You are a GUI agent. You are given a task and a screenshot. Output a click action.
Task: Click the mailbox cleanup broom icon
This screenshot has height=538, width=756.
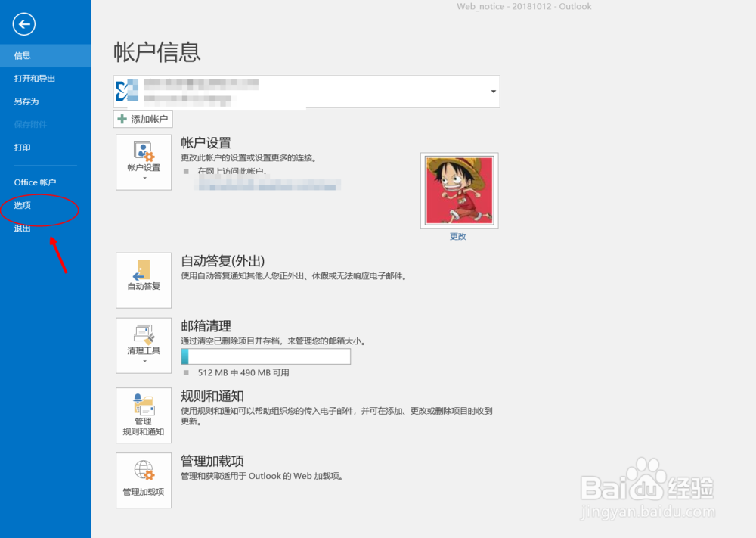[144, 334]
